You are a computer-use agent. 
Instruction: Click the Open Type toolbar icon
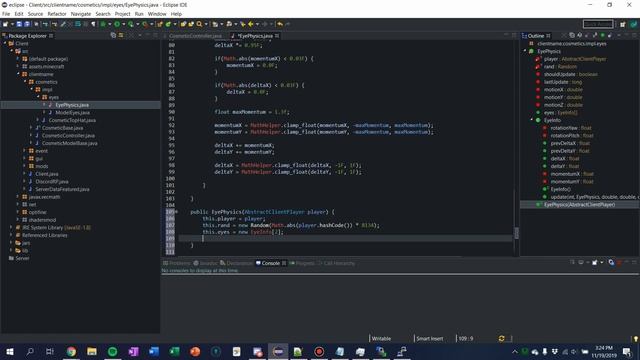click(183, 24)
